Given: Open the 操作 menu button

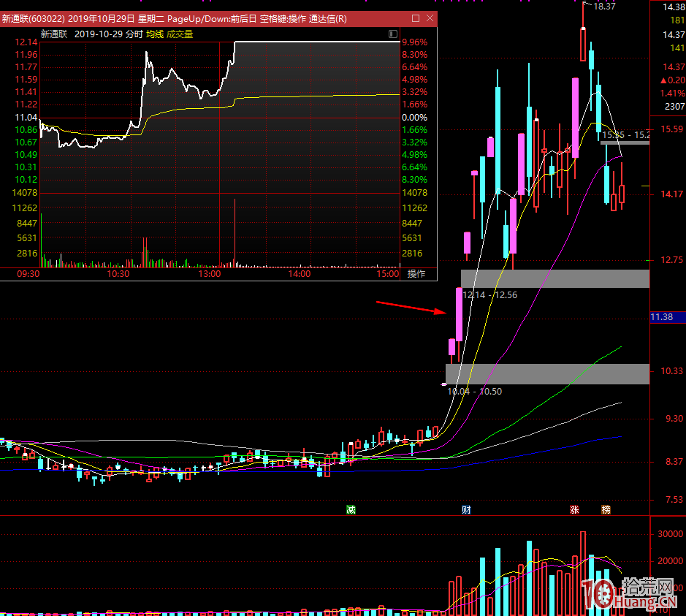Looking at the screenshot, I should click(416, 274).
